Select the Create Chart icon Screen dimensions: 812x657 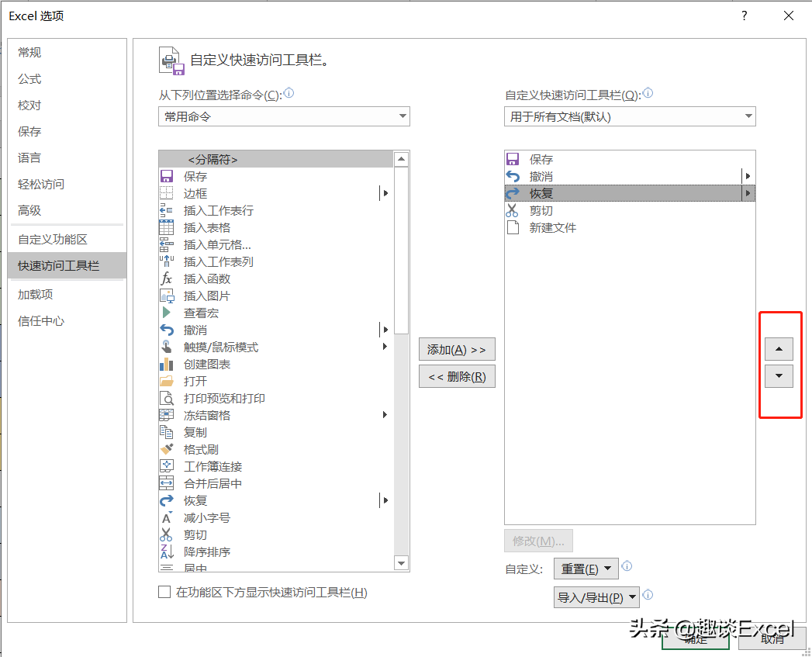point(166,364)
